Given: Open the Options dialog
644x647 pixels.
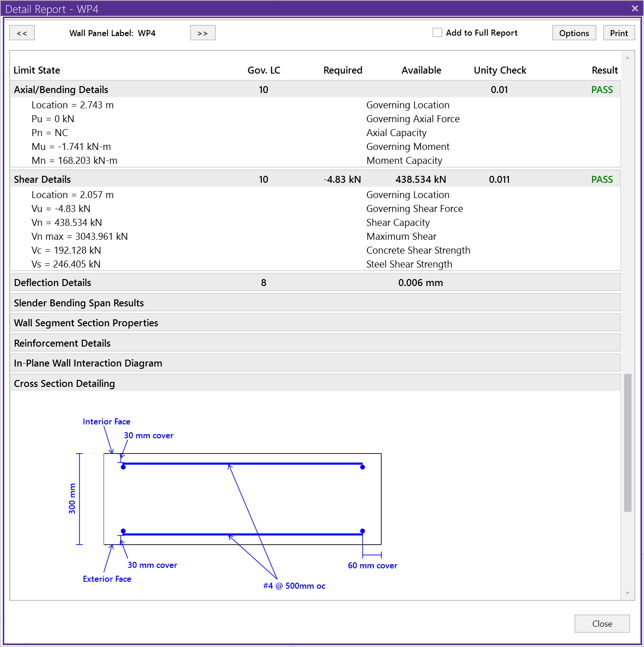Looking at the screenshot, I should point(574,32).
